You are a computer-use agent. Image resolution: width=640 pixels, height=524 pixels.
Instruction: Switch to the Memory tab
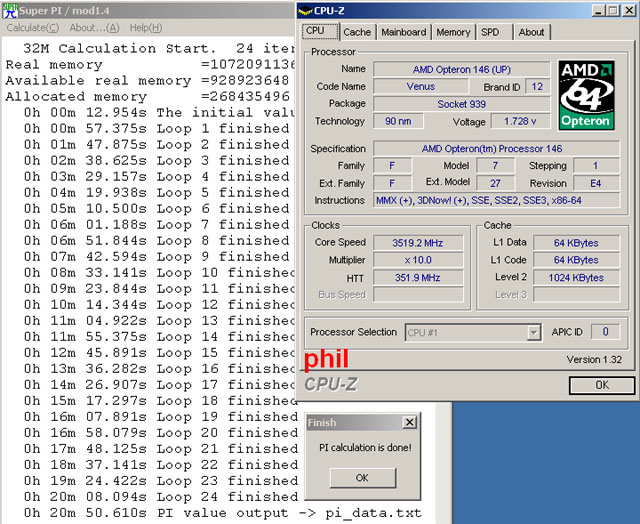click(x=453, y=32)
